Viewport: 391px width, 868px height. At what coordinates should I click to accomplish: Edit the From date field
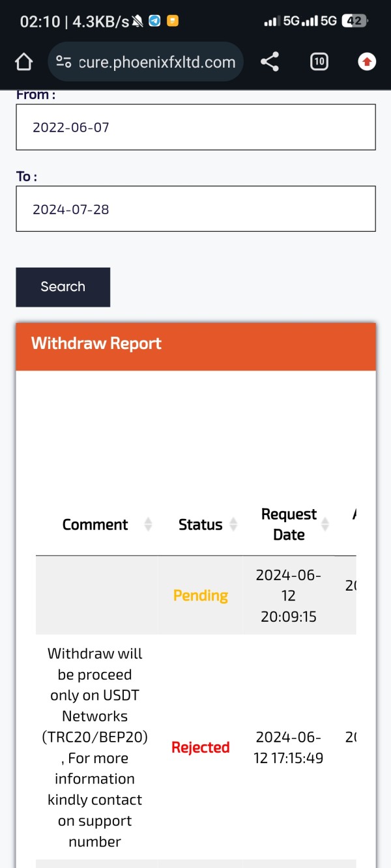[195, 127]
